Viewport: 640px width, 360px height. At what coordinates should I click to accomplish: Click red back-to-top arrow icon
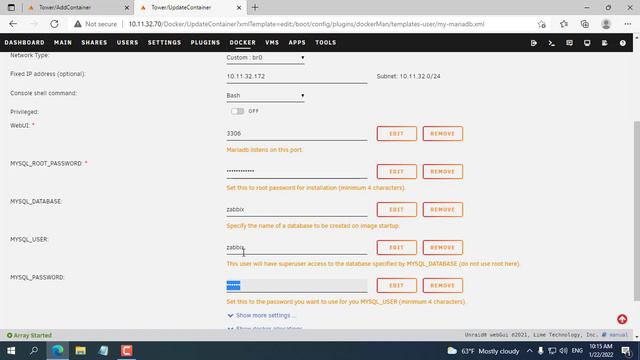point(622,319)
